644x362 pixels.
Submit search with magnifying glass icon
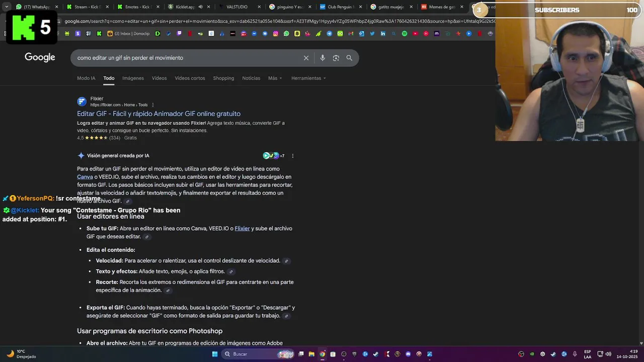pos(349,58)
